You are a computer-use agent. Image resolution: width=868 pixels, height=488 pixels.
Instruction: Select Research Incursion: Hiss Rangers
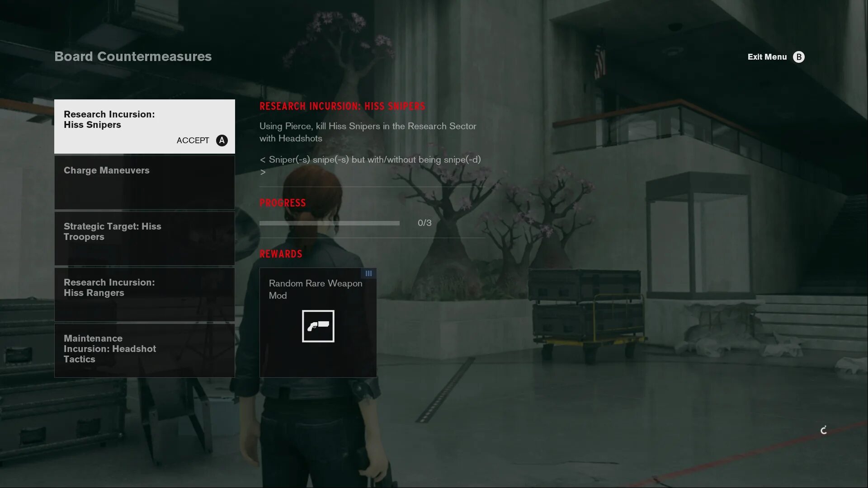click(144, 294)
